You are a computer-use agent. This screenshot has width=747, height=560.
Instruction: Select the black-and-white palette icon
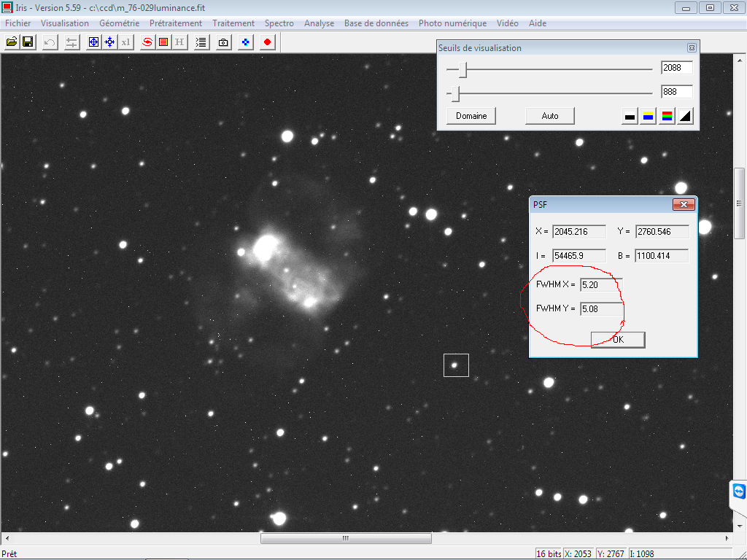coord(630,116)
